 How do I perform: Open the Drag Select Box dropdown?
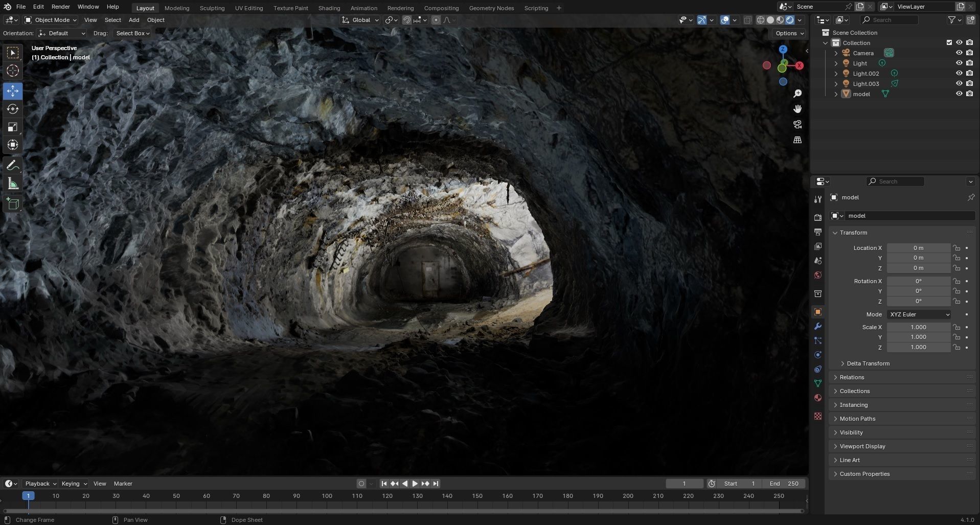pyautogui.click(x=132, y=33)
